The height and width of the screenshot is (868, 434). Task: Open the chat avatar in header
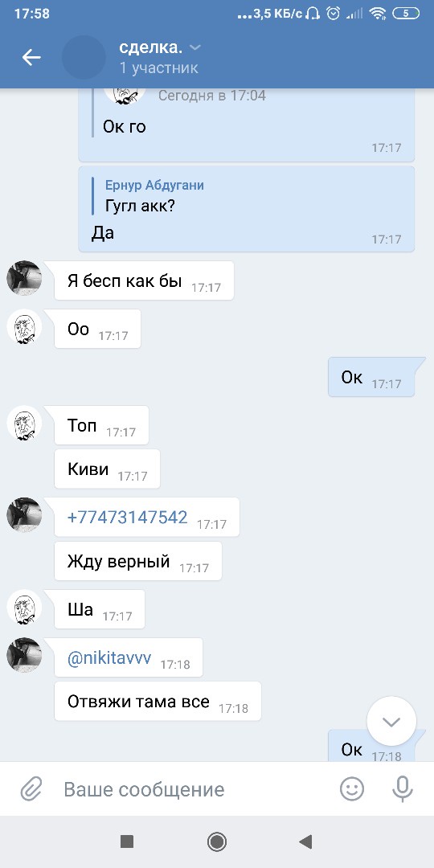(83, 57)
